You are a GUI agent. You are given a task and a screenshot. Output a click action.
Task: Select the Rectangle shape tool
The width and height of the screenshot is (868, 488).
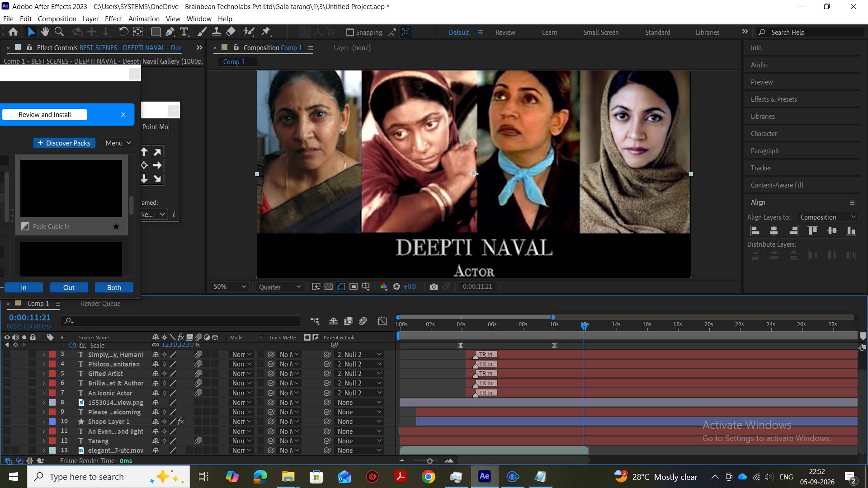coord(156,32)
